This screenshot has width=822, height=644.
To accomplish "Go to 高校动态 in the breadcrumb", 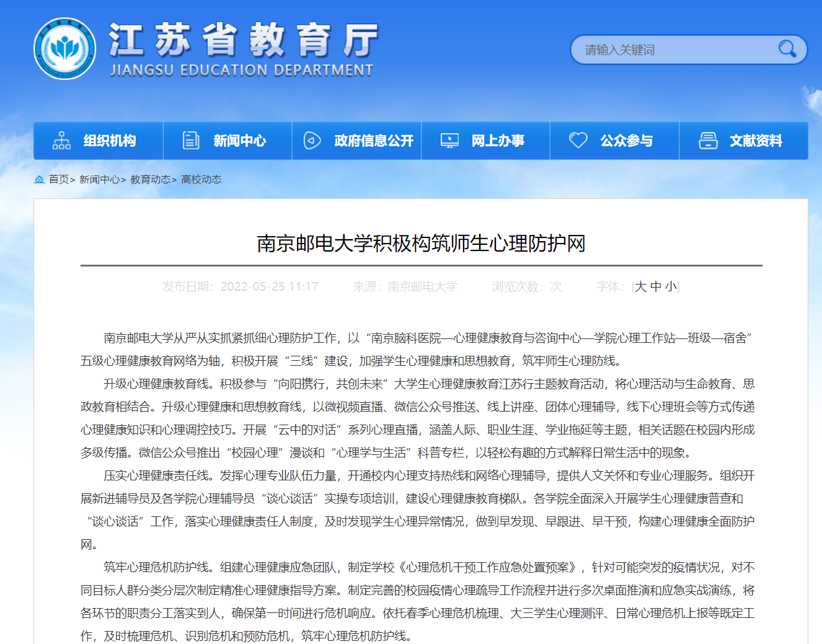I will point(201,179).
